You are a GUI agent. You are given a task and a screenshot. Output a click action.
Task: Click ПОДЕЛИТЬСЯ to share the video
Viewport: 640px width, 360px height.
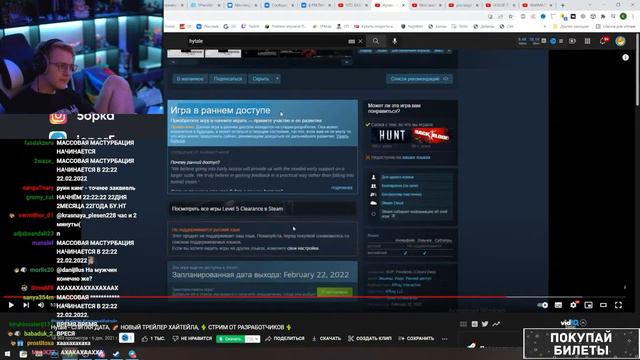(x=284, y=338)
